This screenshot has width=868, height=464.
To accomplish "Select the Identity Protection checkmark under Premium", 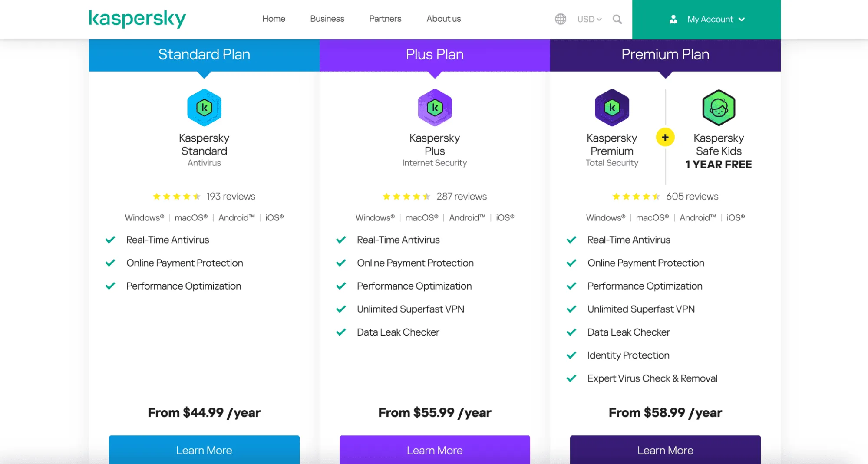I will 571,355.
